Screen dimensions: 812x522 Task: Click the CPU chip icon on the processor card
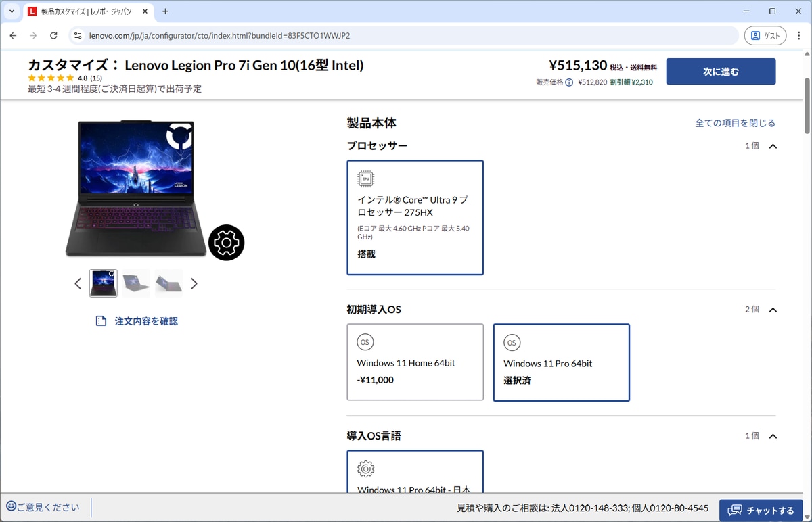click(x=365, y=178)
